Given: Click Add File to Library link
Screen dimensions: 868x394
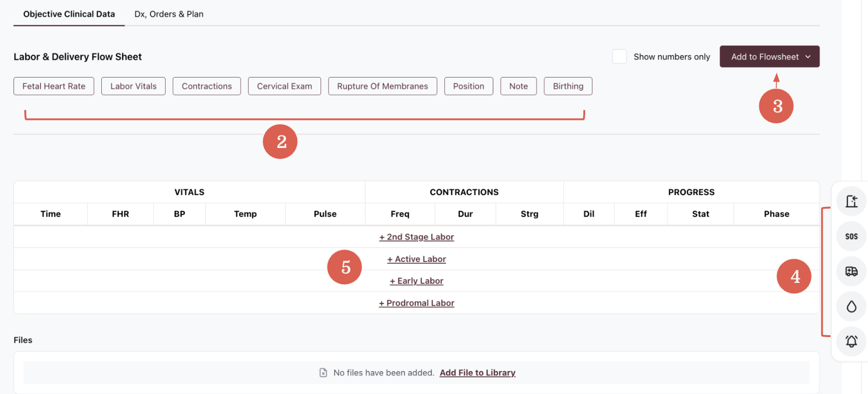Looking at the screenshot, I should click(x=477, y=373).
